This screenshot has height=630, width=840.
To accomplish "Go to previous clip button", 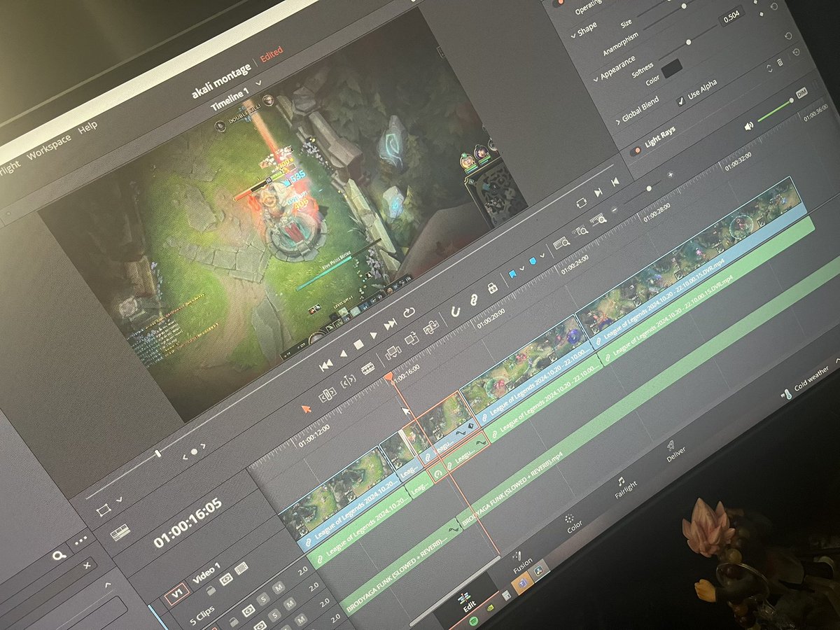I will (x=615, y=181).
